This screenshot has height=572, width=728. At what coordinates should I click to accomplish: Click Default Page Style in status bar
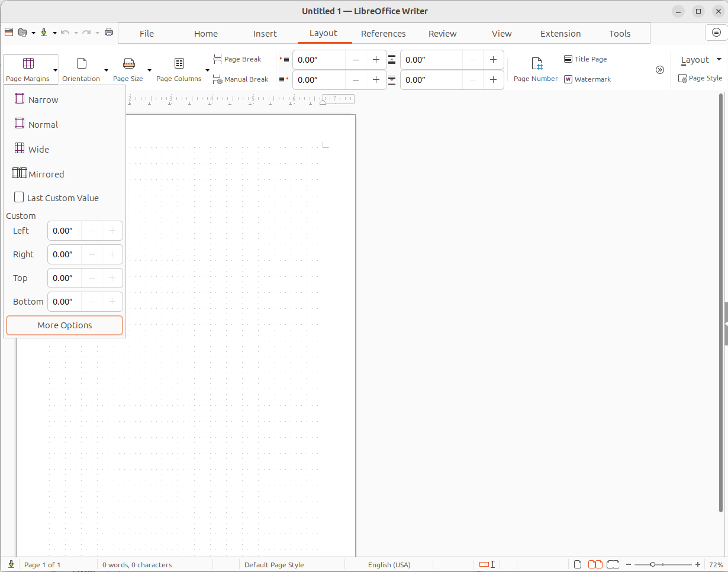point(274,564)
